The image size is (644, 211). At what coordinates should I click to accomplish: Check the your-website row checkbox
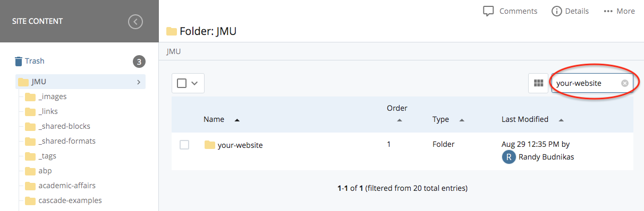point(184,145)
